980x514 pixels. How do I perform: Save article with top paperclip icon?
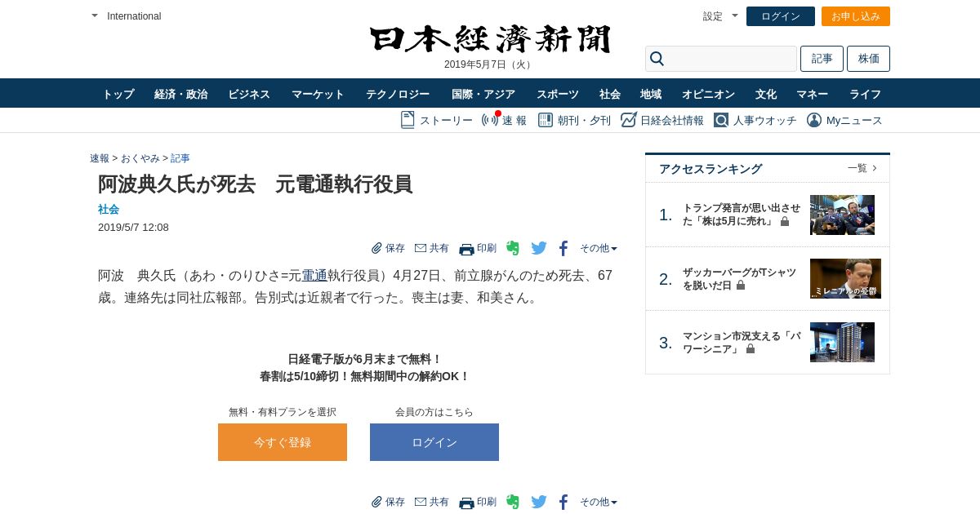(376, 248)
